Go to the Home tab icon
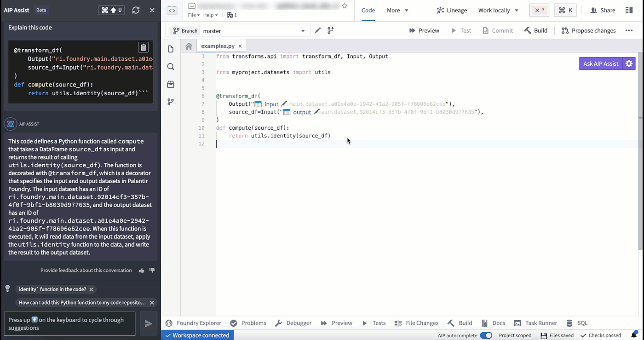The width and height of the screenshot is (644, 340). tap(189, 46)
